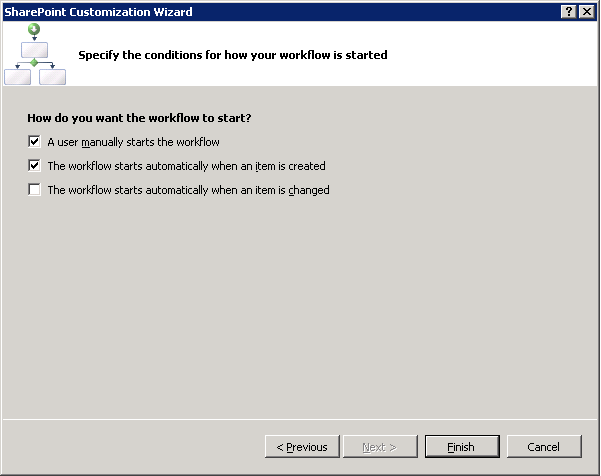Cancel the SharePoint Customization Wizard
The height and width of the screenshot is (476, 601).
[544, 447]
